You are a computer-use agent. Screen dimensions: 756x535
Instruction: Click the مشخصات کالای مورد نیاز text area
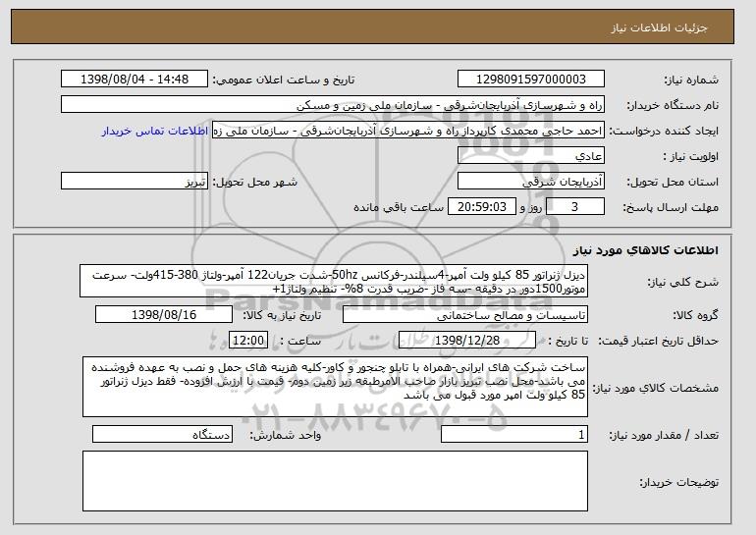[335, 387]
